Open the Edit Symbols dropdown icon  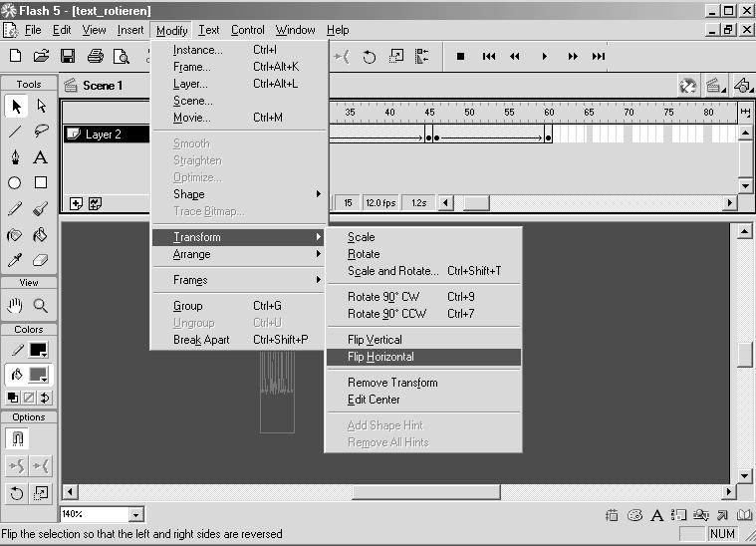(743, 86)
